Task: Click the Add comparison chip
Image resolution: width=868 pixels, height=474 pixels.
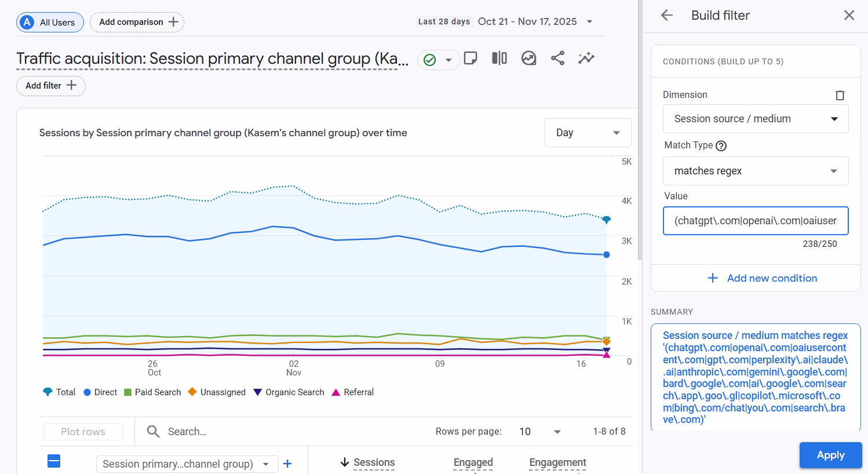Action: tap(137, 22)
